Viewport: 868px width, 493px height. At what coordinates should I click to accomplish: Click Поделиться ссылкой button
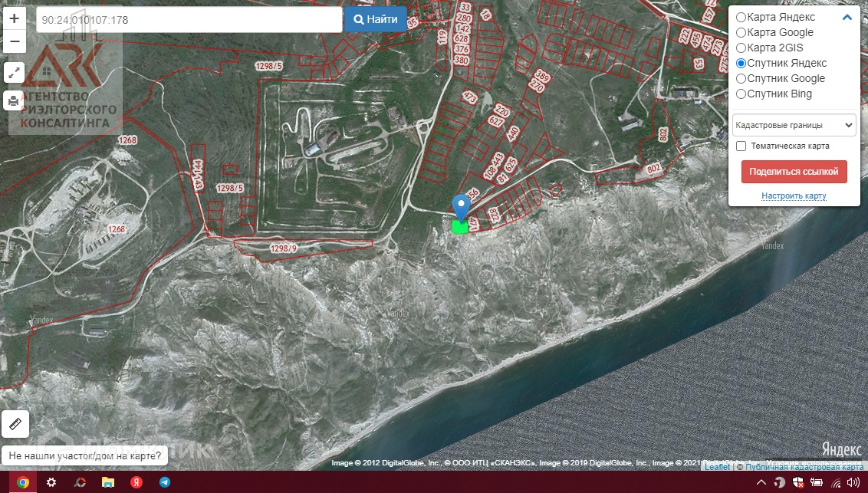point(794,172)
